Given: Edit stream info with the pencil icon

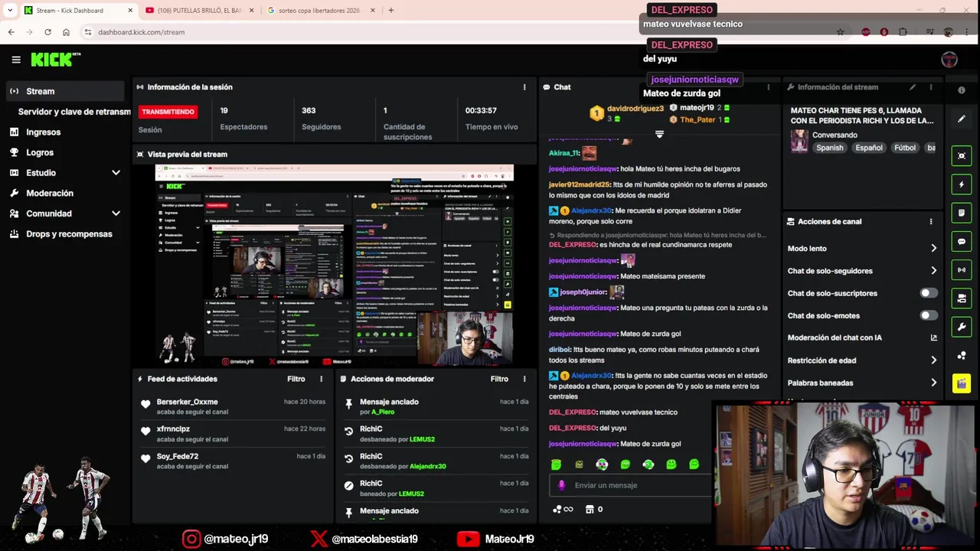Looking at the screenshot, I should click(912, 87).
